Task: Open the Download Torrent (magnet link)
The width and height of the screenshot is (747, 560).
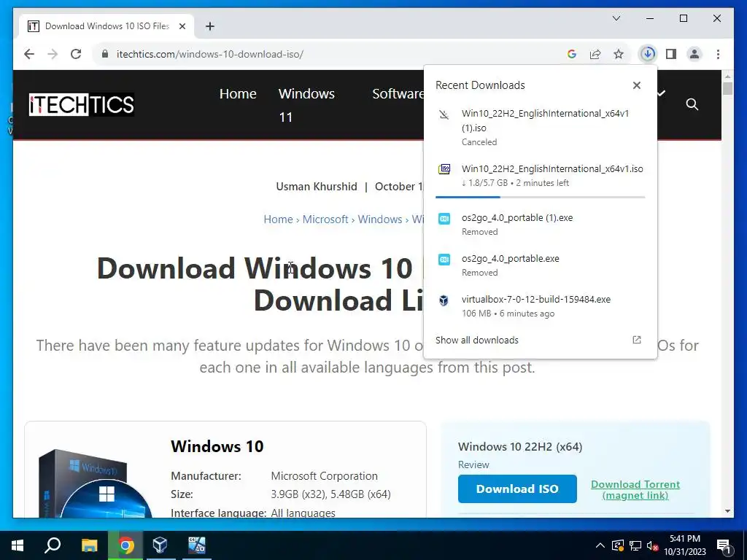Action: (x=635, y=489)
